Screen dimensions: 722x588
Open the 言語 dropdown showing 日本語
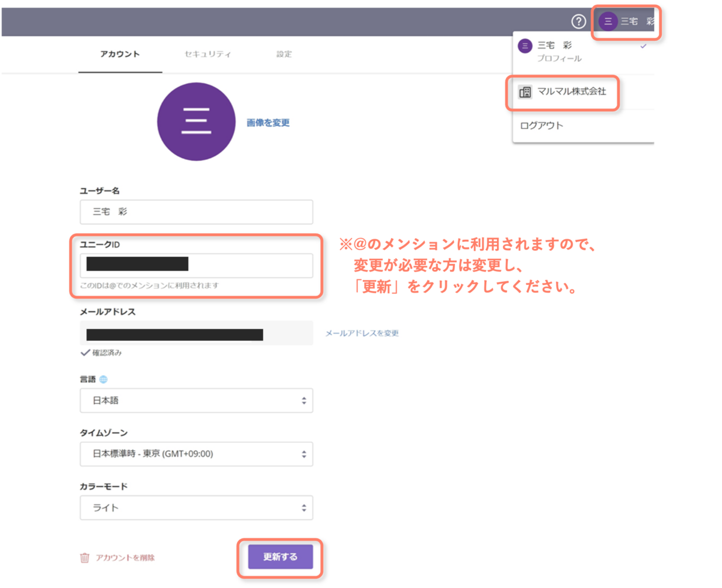tap(196, 400)
